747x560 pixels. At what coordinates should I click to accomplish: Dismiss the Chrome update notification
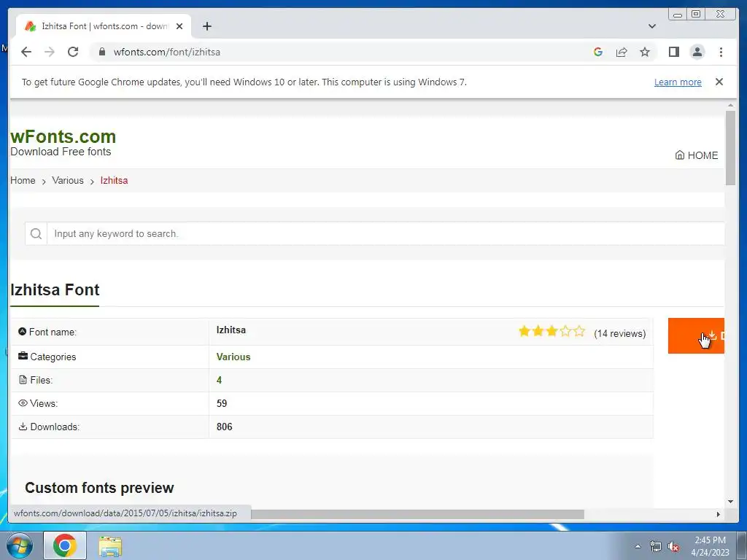point(719,82)
